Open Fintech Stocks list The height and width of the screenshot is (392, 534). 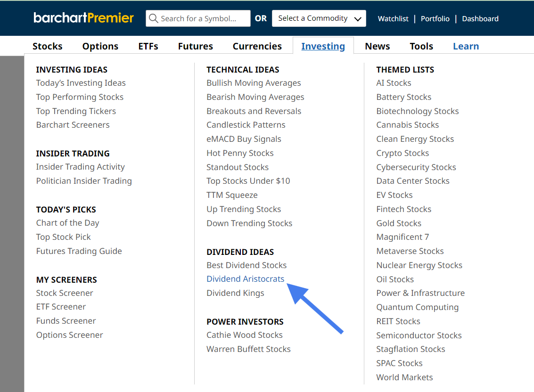point(404,209)
